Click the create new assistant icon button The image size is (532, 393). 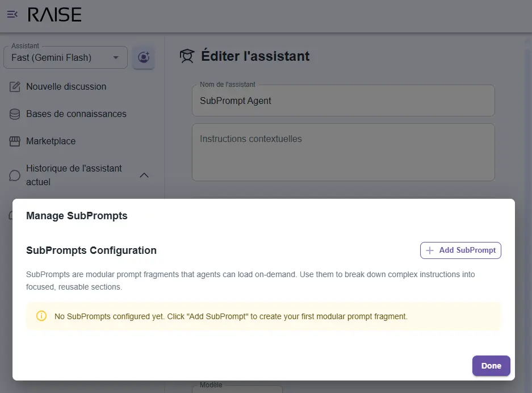[144, 57]
